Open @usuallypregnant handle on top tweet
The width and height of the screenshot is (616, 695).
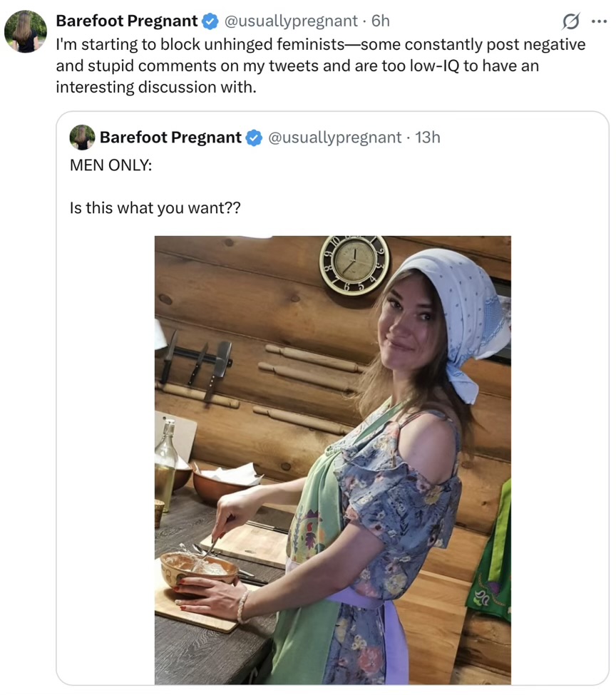(290, 21)
